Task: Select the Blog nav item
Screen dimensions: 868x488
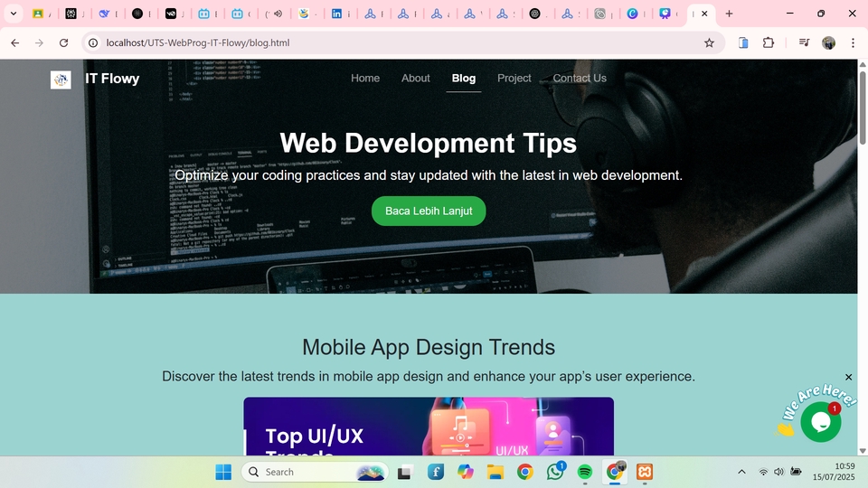Action: click(463, 78)
